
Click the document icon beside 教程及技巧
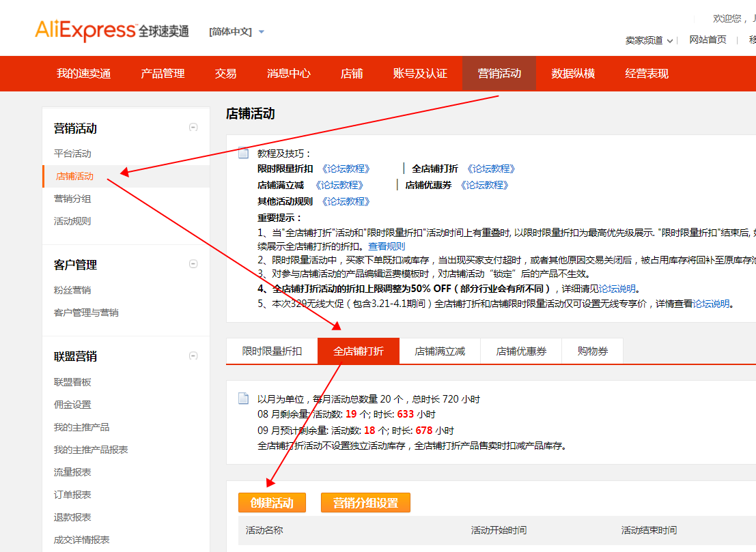tap(244, 153)
